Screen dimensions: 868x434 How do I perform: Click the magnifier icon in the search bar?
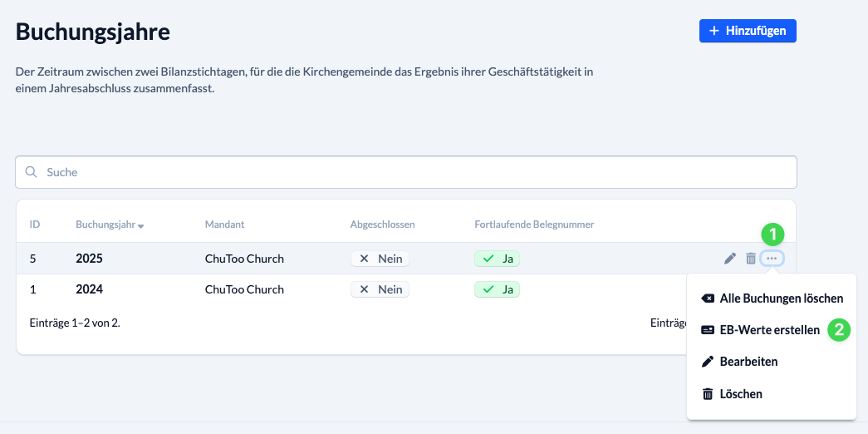click(32, 172)
